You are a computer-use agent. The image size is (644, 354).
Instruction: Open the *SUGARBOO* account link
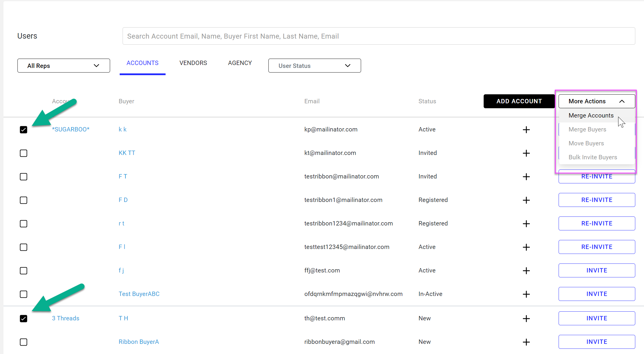pyautogui.click(x=71, y=129)
